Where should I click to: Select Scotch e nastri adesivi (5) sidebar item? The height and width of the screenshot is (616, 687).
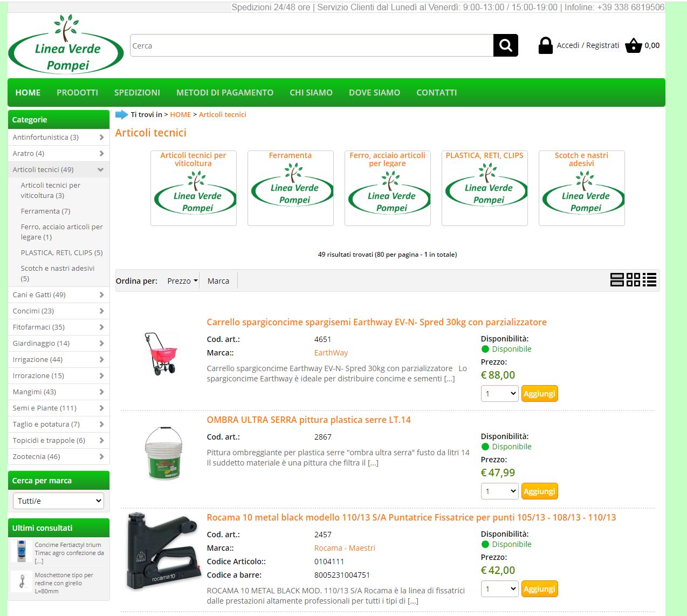click(58, 273)
